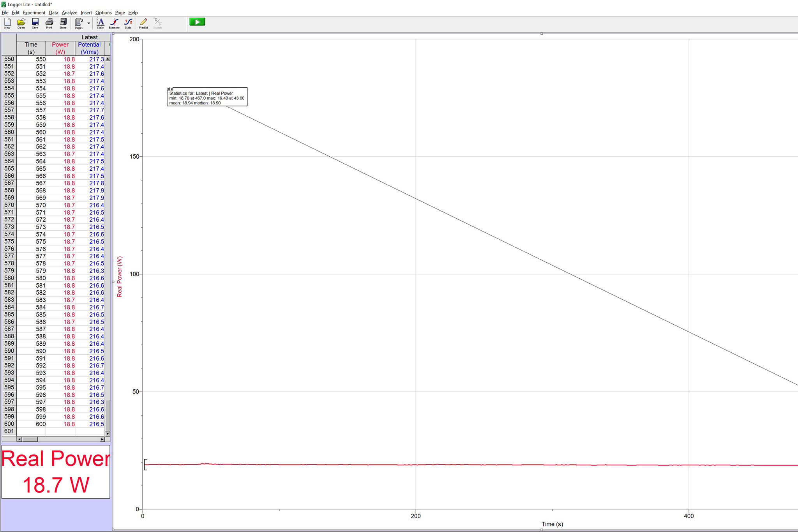The image size is (798, 532).
Task: Click the Switch °C/°F icon
Action: (157, 23)
